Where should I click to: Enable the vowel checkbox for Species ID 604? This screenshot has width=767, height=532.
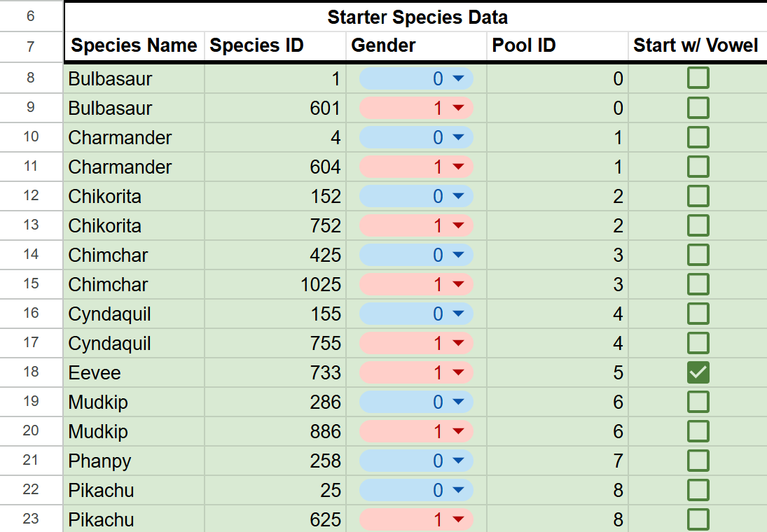[x=698, y=167]
